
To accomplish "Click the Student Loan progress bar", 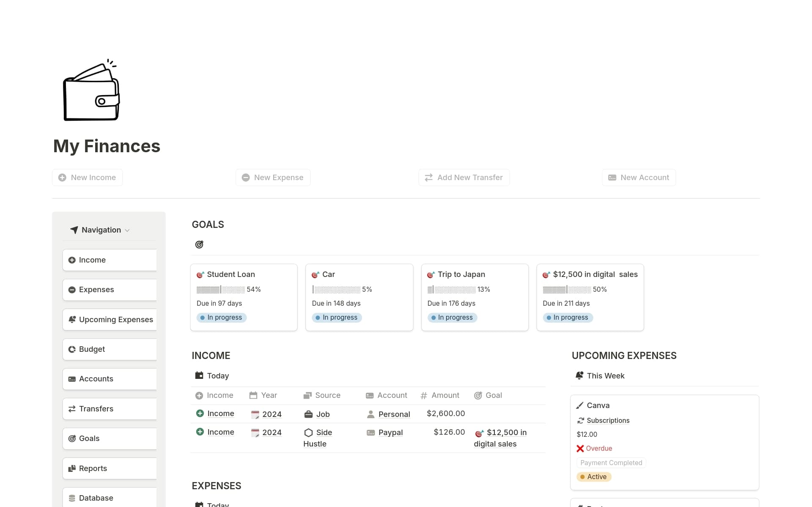I will [x=220, y=289].
